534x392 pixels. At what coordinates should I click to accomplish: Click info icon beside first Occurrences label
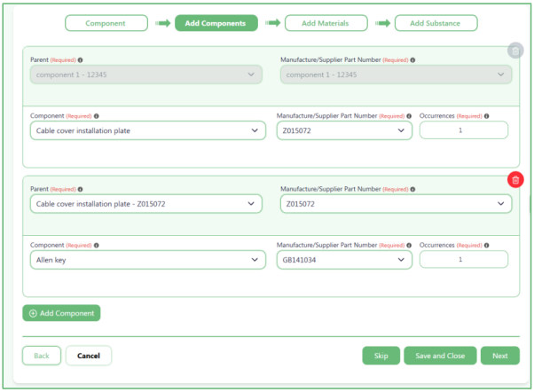click(x=487, y=116)
